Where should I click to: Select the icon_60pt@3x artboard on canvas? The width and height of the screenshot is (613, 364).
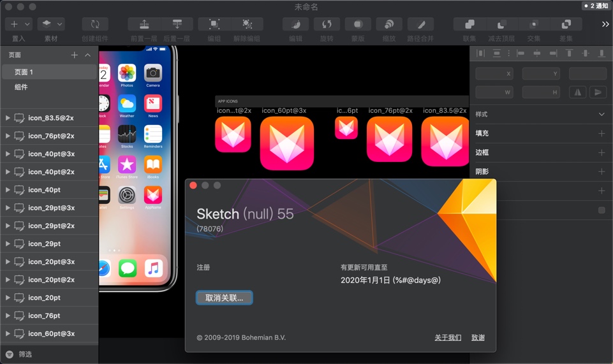pyautogui.click(x=287, y=143)
